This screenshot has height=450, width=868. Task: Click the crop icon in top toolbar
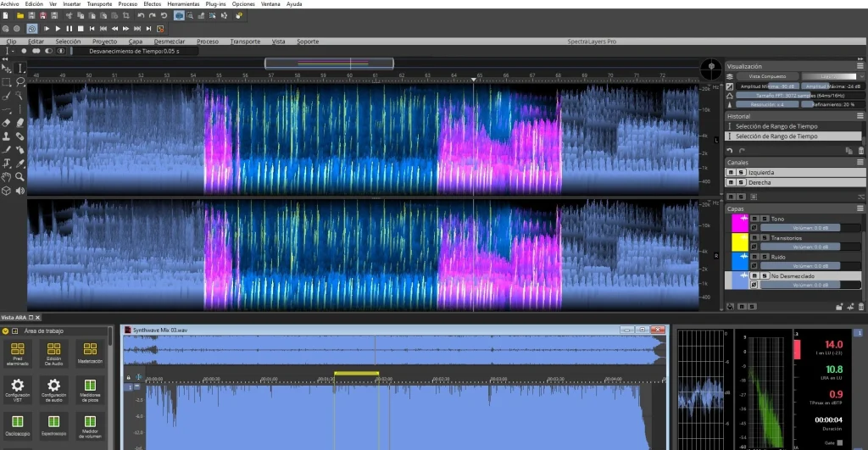pyautogui.click(x=125, y=15)
